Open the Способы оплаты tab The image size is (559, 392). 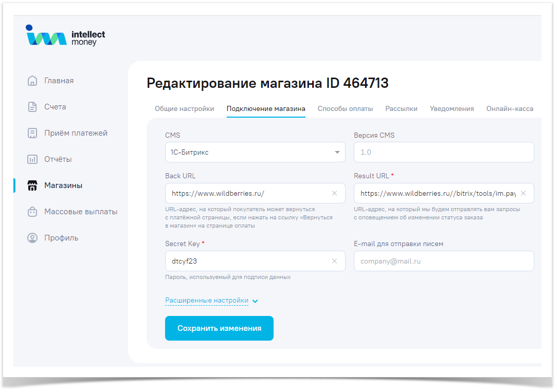(x=345, y=109)
